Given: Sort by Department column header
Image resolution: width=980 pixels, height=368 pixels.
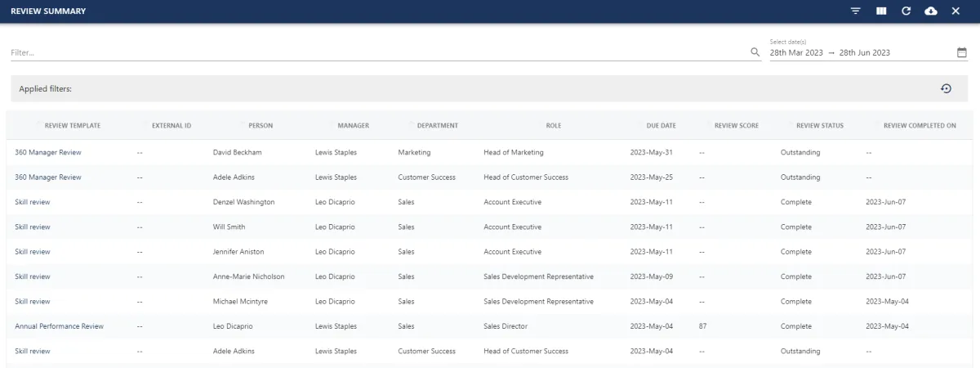Looking at the screenshot, I should (x=438, y=126).
